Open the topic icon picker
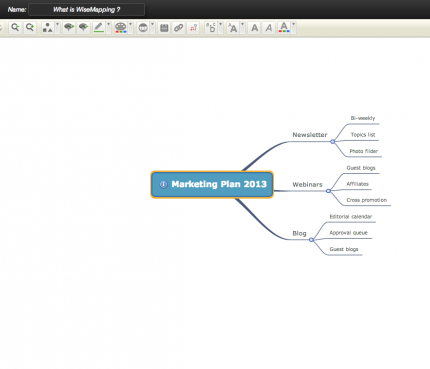The height and width of the screenshot is (369, 430). click(x=143, y=28)
